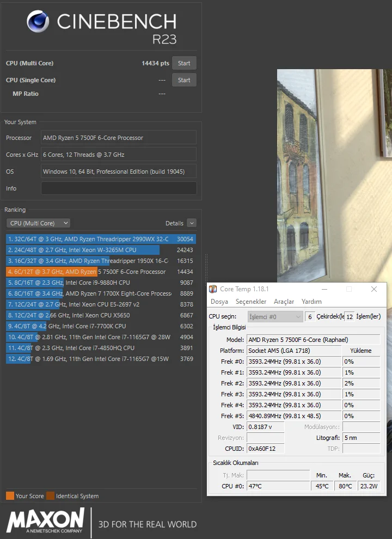Click the Litografi 5 nm field
Viewport: 392px width, 539px height.
(x=362, y=438)
